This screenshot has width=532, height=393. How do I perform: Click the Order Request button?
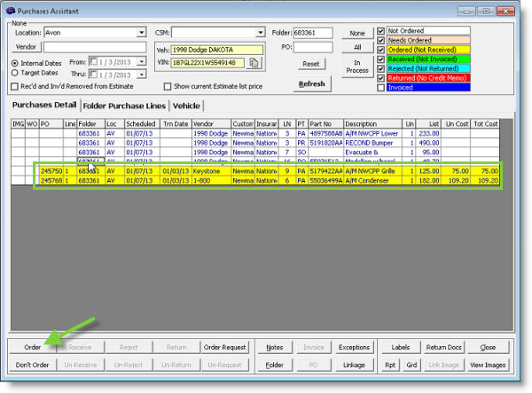(224, 347)
